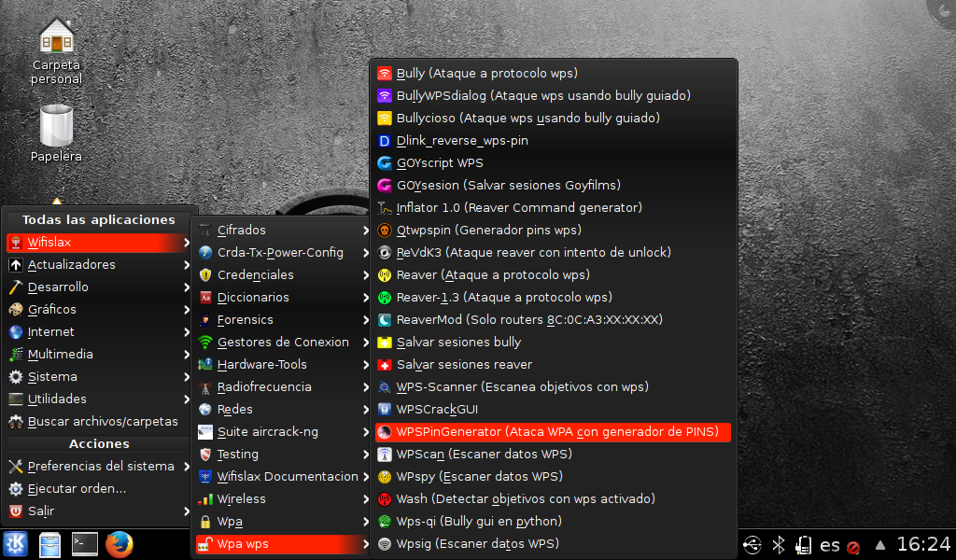
Task: Open the Wpa submenu
Action: pyautogui.click(x=284, y=522)
